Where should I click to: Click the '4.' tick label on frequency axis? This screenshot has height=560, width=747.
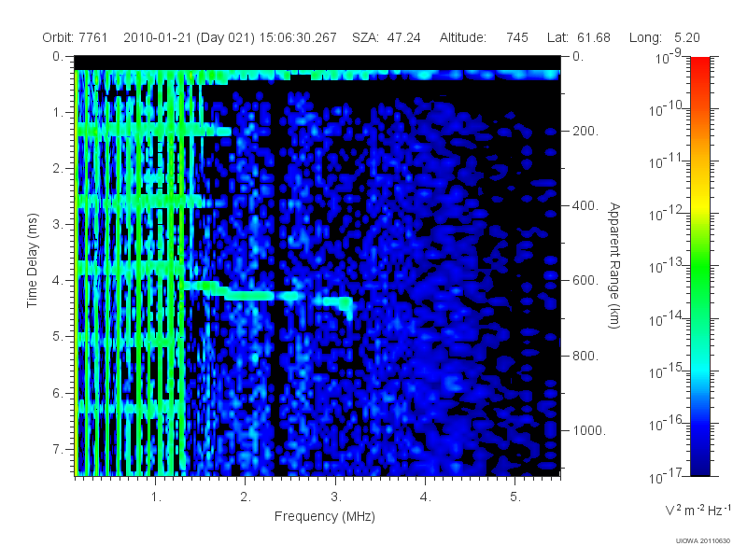pyautogui.click(x=425, y=497)
